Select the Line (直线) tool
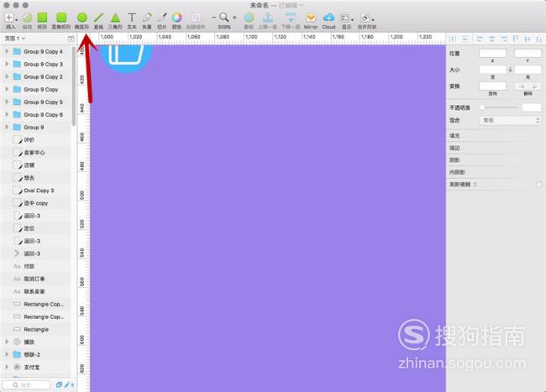546x392 pixels. [x=98, y=20]
